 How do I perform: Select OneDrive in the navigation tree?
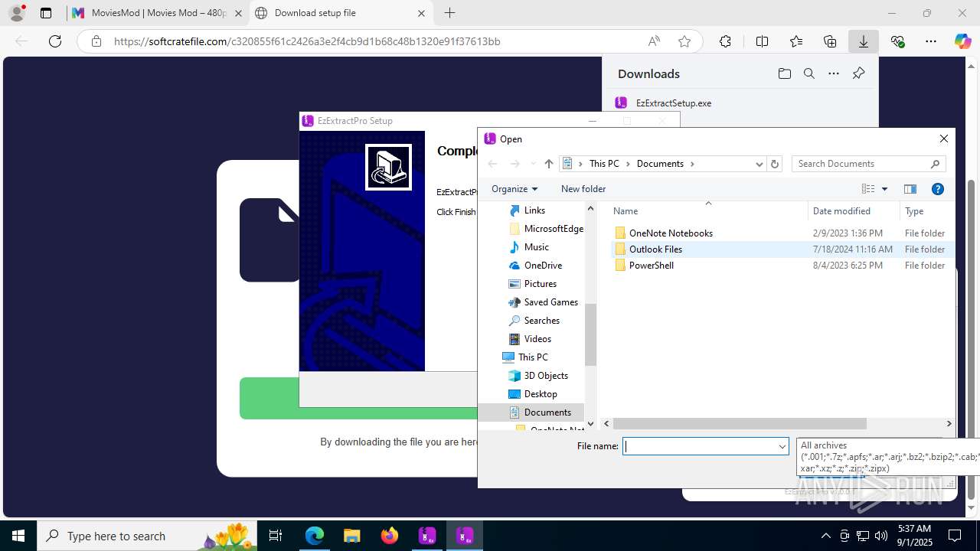[x=543, y=266]
